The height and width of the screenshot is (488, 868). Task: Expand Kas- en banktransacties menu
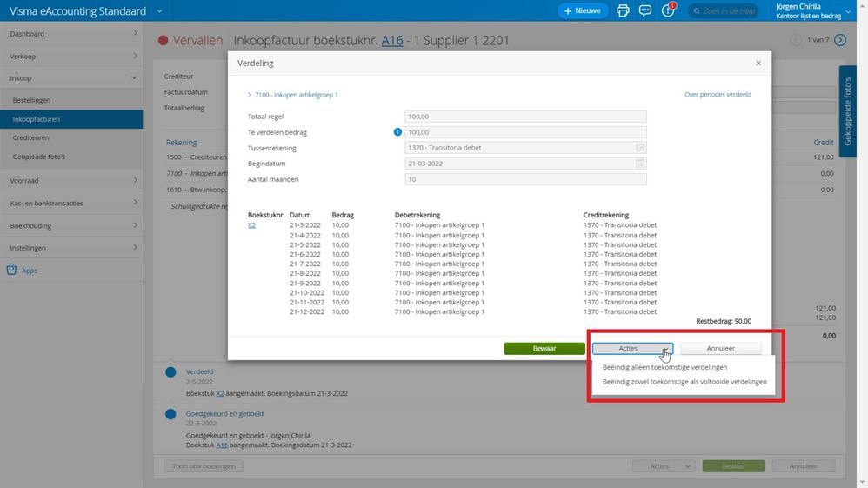[x=71, y=203]
